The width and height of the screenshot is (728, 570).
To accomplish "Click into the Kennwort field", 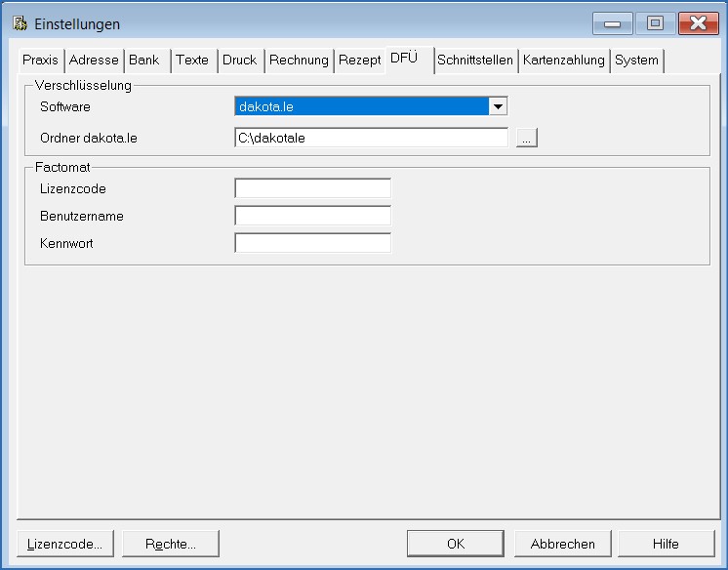I will pyautogui.click(x=312, y=243).
